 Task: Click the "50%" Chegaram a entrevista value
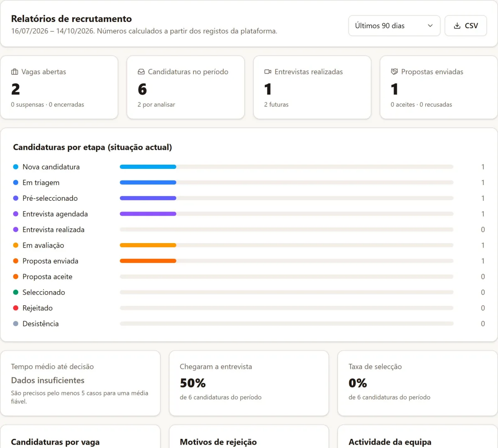[193, 383]
